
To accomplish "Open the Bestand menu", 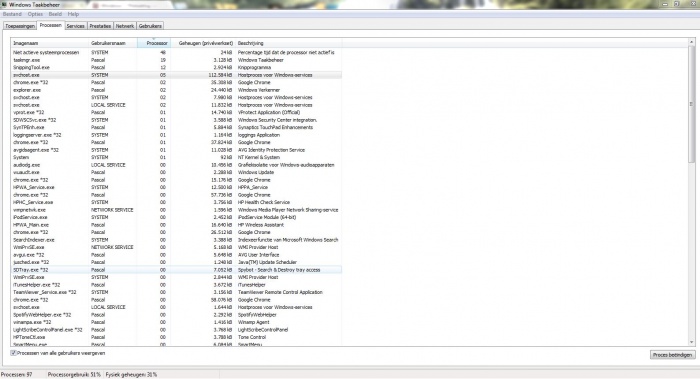I will (x=12, y=14).
